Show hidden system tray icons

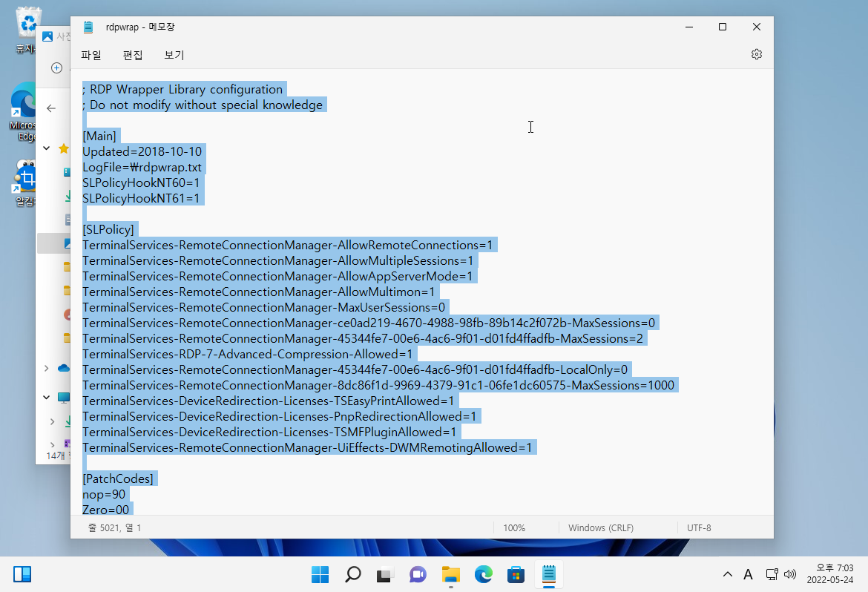pyautogui.click(x=727, y=574)
